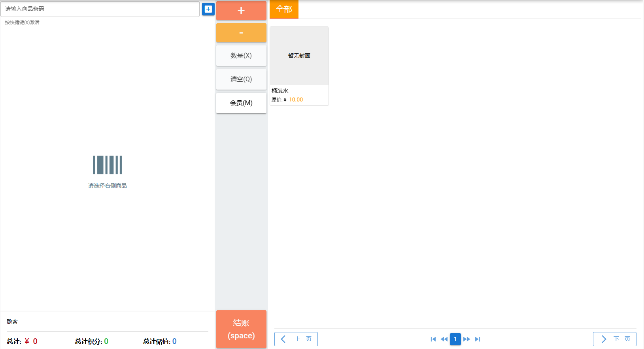
Task: Go to next page with 下一页
Action: point(615,339)
